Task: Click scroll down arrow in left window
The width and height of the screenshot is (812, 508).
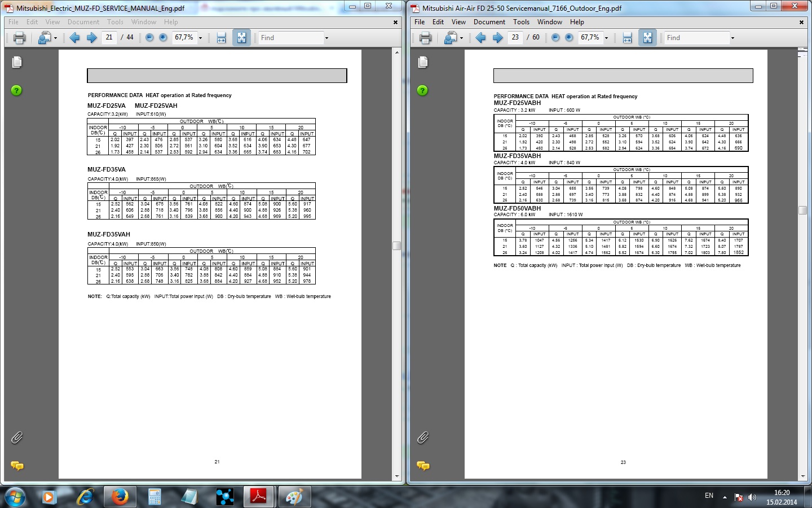Action: [396, 476]
